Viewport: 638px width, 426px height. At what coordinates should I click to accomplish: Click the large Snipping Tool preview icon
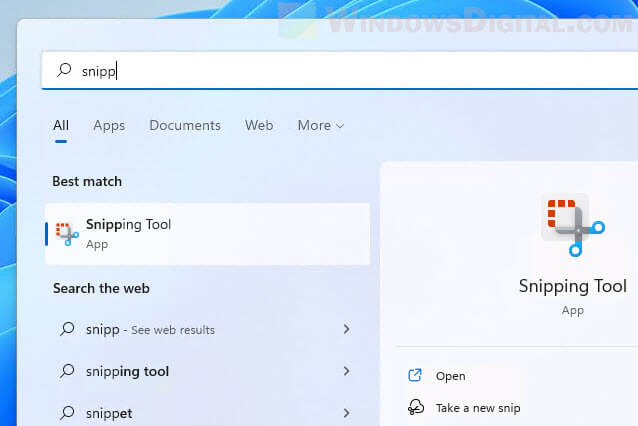pyautogui.click(x=573, y=226)
